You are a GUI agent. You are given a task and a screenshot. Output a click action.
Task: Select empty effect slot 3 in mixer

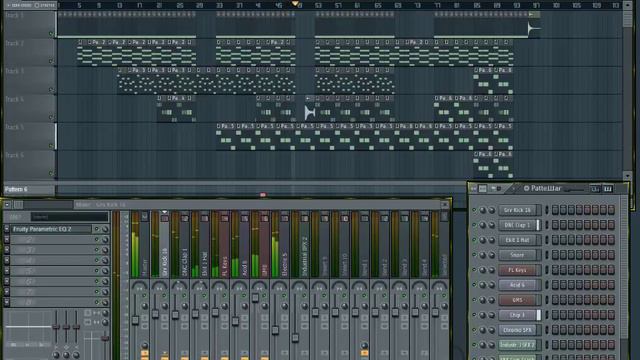(x=51, y=250)
